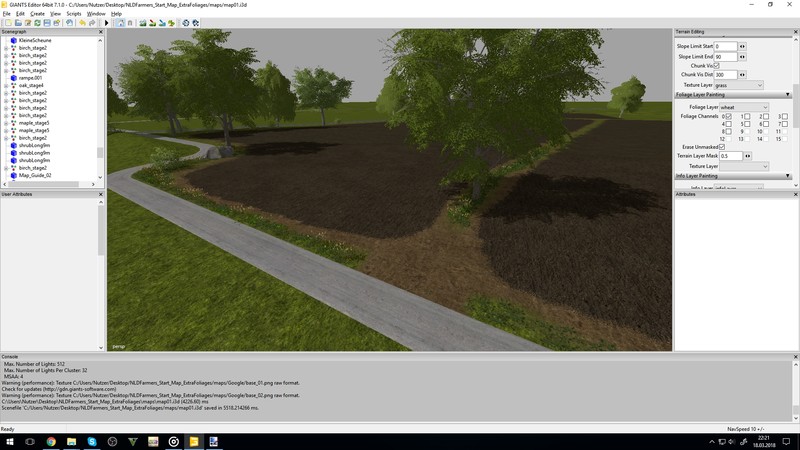Click the Slope Limit Start stepper arrows

(742, 46)
